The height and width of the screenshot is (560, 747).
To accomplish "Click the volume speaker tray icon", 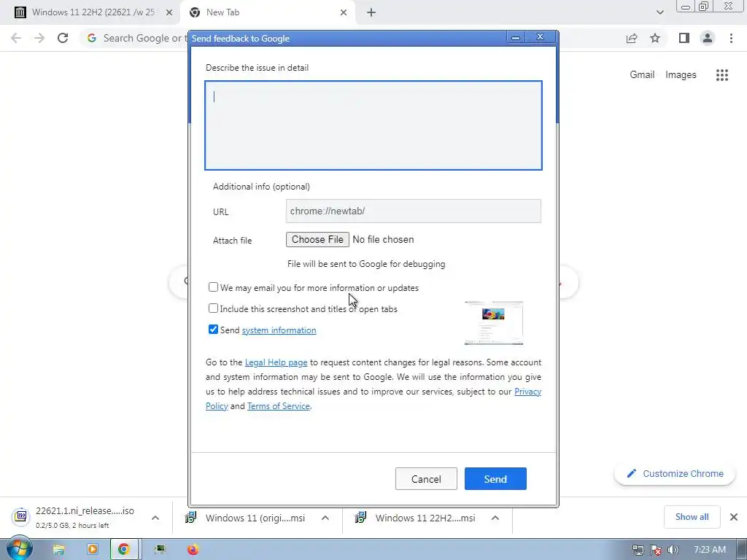I will click(673, 550).
